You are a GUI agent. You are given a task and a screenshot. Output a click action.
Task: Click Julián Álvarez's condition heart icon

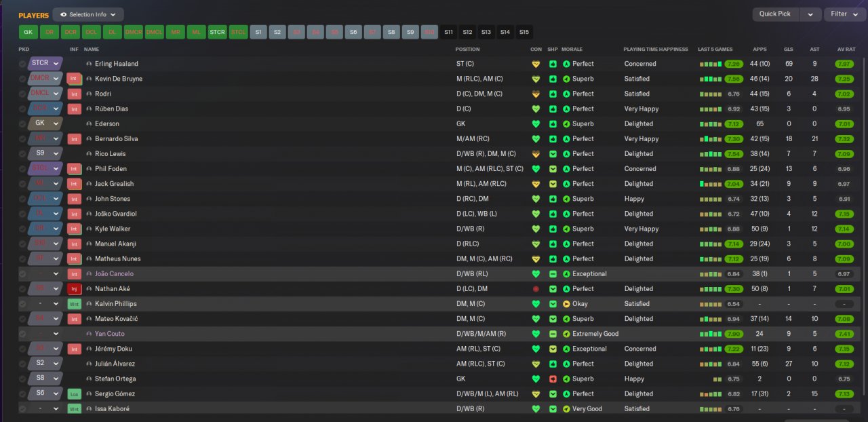click(536, 364)
